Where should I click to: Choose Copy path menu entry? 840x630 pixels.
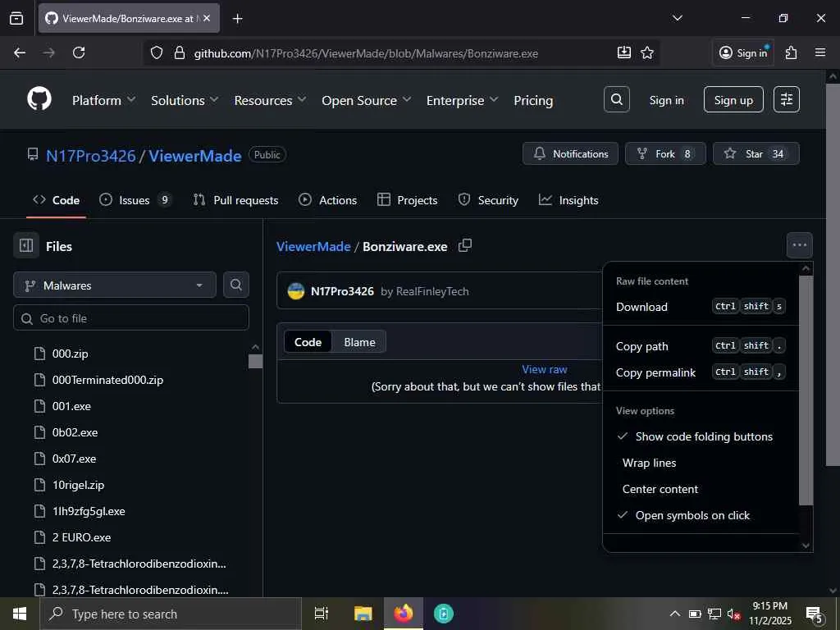point(701,346)
